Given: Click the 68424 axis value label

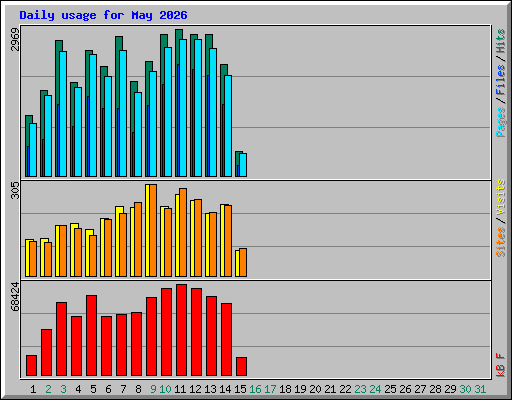Looking at the screenshot, I should [x=15, y=297].
